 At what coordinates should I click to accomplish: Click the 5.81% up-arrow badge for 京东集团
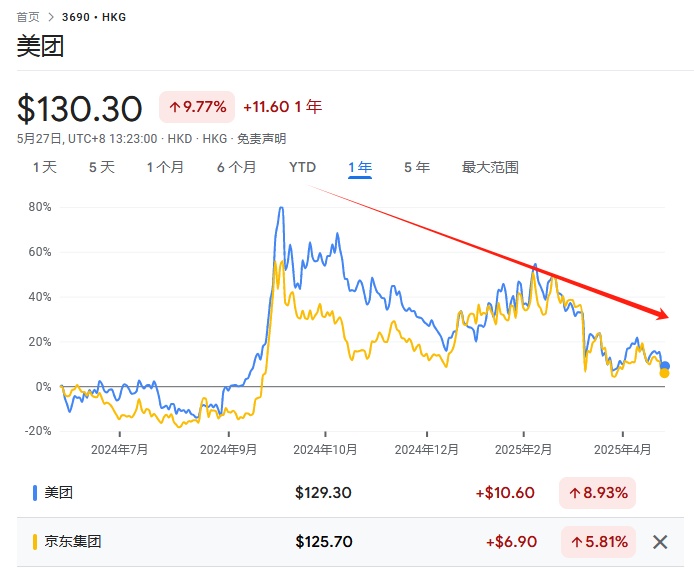(x=598, y=542)
